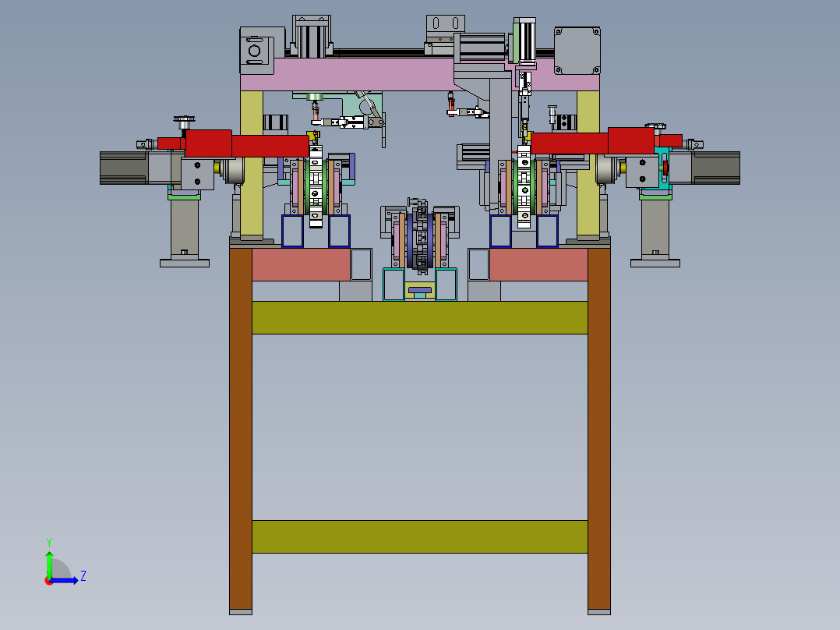Select the left yellow support column

pos(252,164)
